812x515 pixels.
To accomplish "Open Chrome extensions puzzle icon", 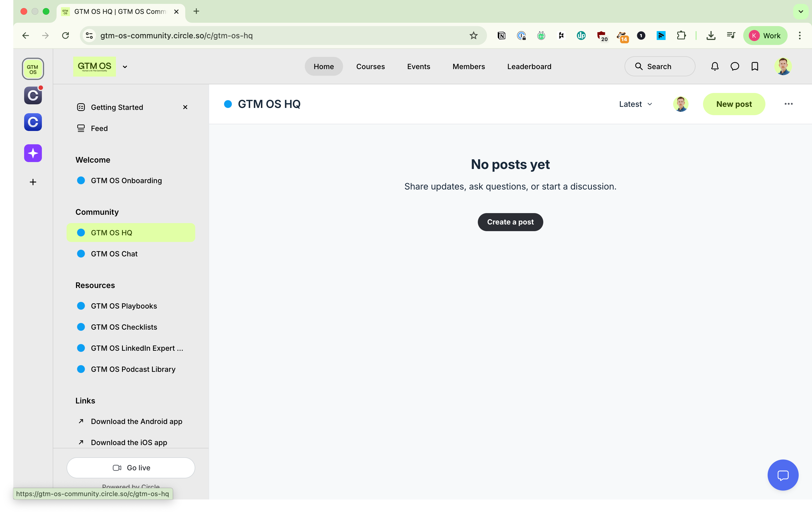I will click(x=681, y=36).
